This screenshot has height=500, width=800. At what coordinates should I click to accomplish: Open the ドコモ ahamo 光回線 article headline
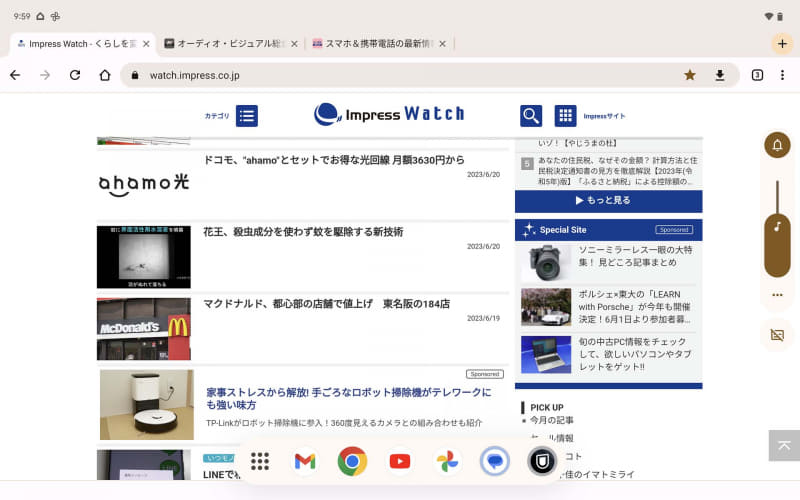point(334,160)
